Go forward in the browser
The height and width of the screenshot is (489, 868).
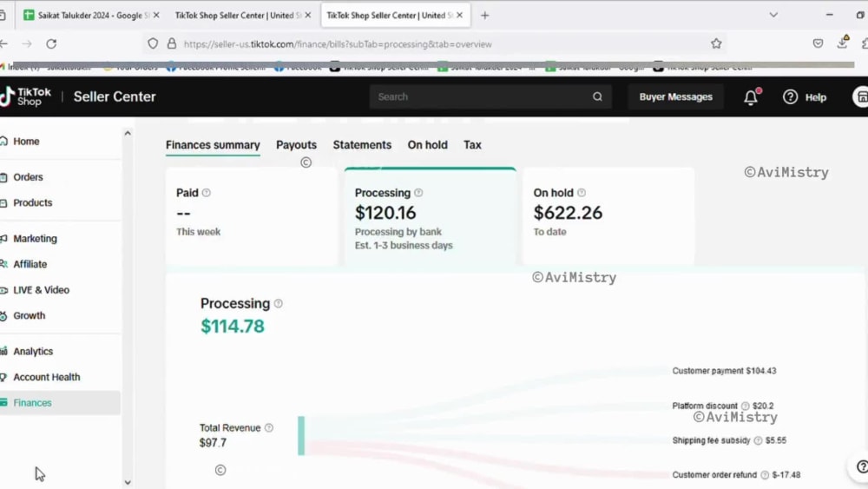[x=27, y=43]
